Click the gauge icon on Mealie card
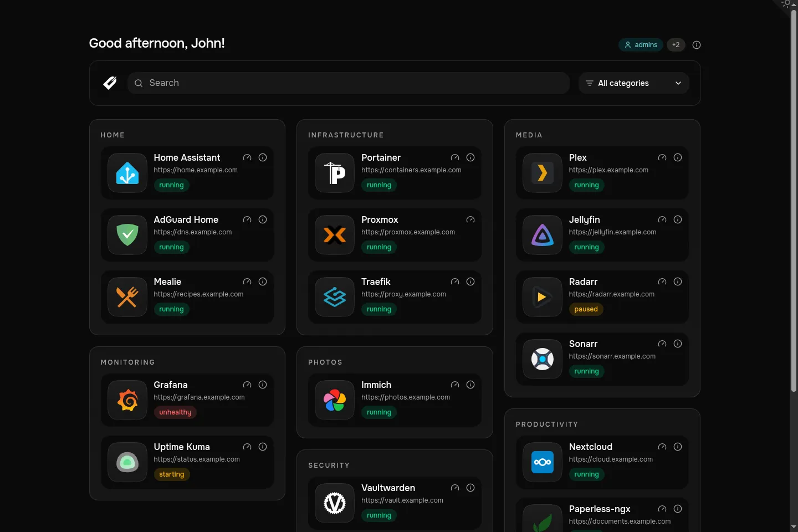Screen dimensions: 798x532 (x=247, y=282)
